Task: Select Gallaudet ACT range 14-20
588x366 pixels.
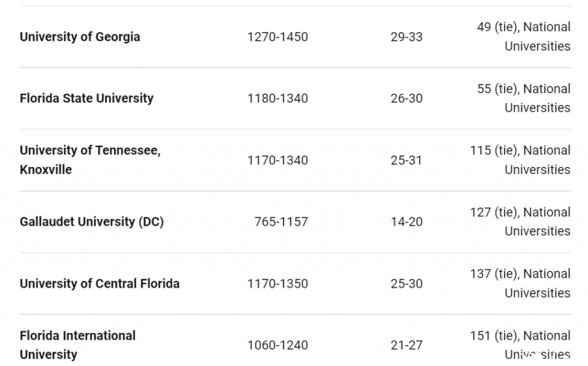Action: point(407,222)
